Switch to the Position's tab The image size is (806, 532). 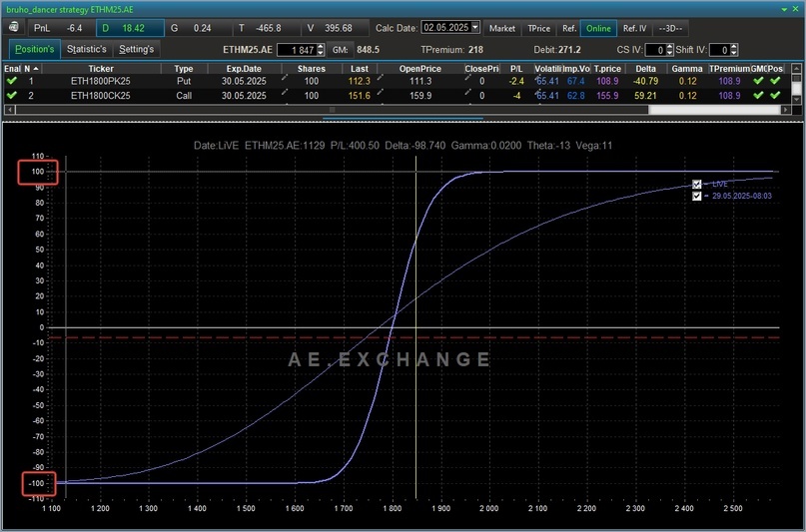[34, 49]
